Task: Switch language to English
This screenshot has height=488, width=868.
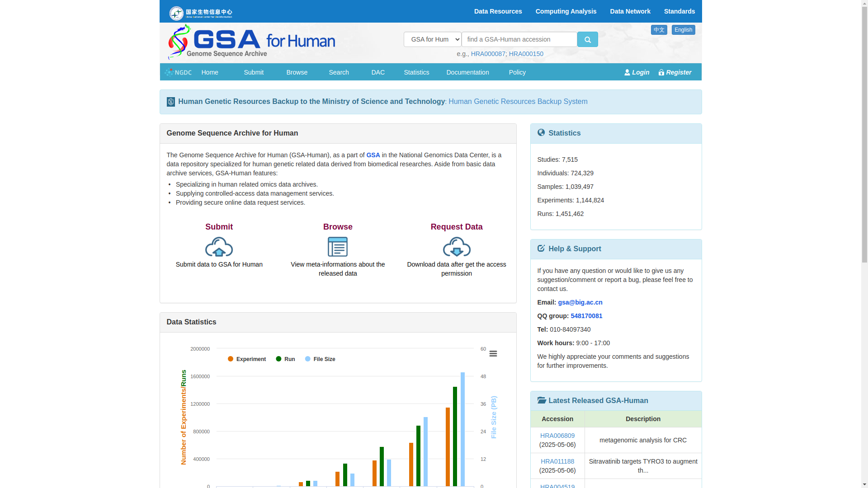Action: pyautogui.click(x=683, y=30)
